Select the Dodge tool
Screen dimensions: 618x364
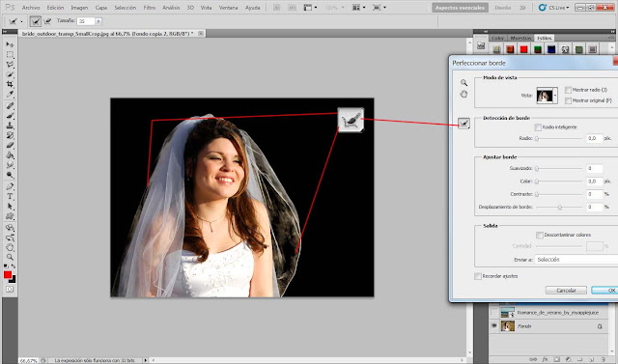(10, 175)
